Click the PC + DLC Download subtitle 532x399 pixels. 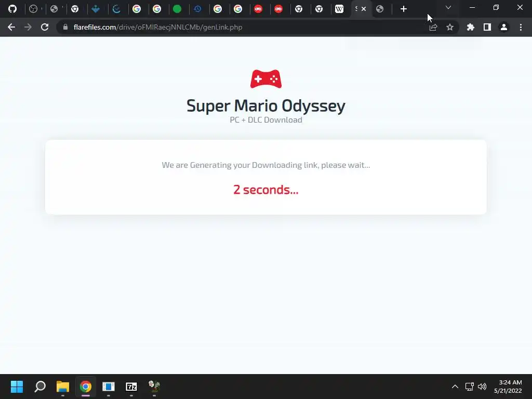266,120
